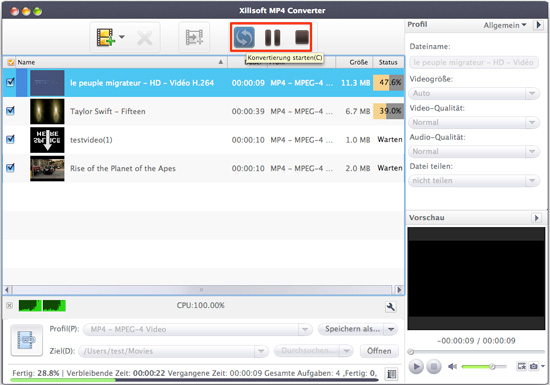Click the Remove X icon in toolbar
550x385 pixels.
coord(145,38)
